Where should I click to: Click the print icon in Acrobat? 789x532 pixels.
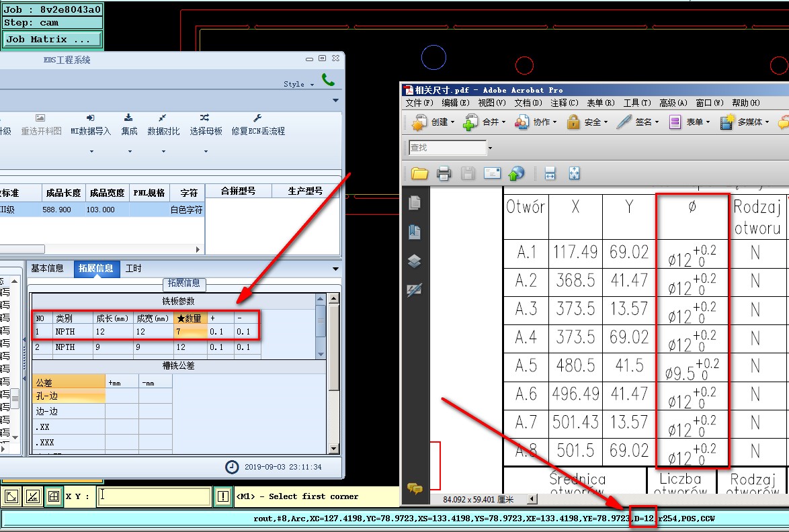click(x=444, y=174)
